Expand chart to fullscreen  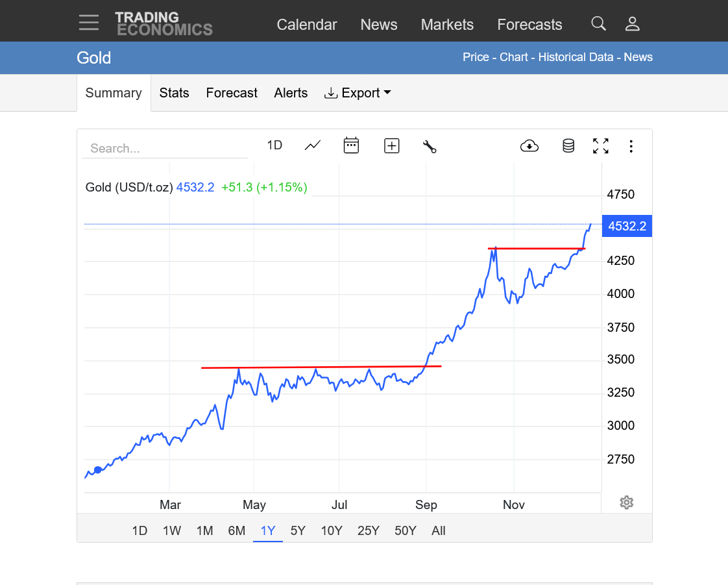(601, 146)
